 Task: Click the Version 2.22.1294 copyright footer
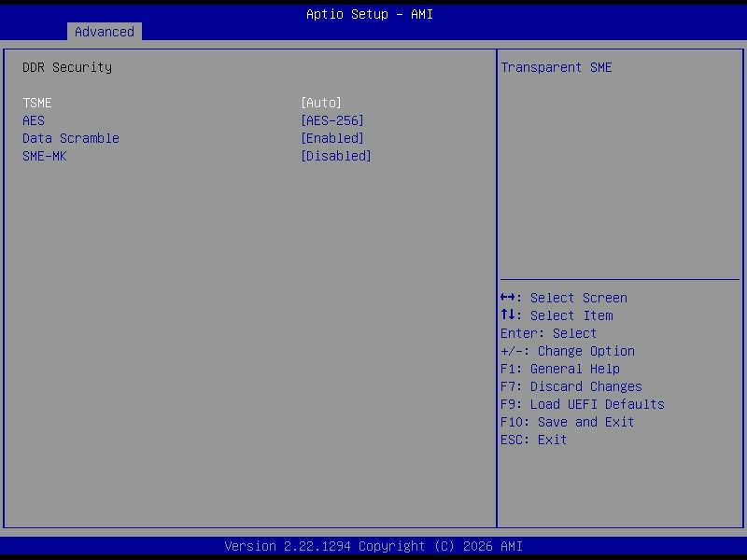(x=373, y=546)
